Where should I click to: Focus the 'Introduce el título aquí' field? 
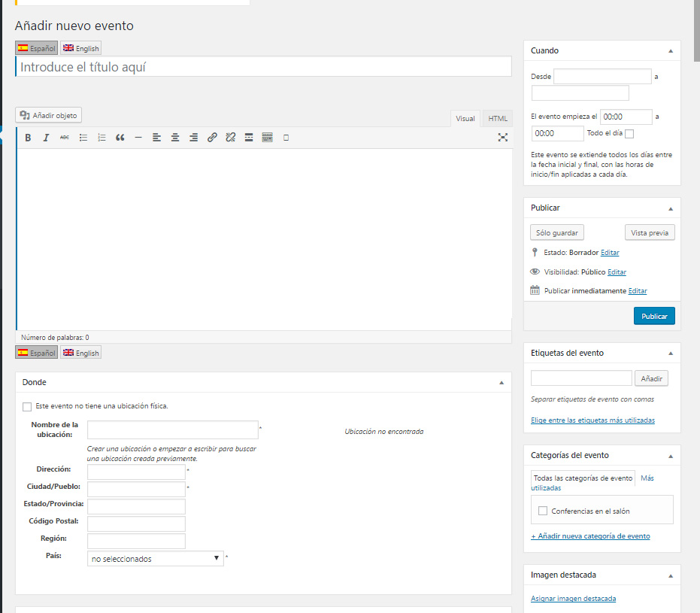coord(263,67)
